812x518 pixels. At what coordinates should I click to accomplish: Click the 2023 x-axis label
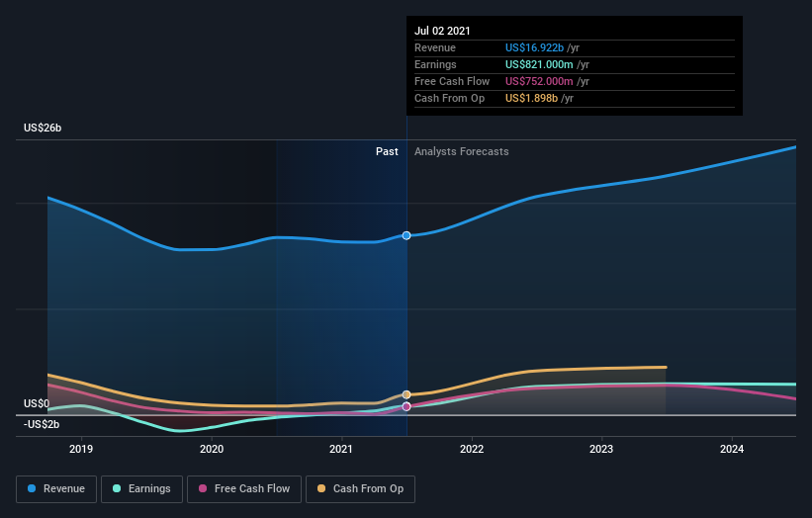601,449
